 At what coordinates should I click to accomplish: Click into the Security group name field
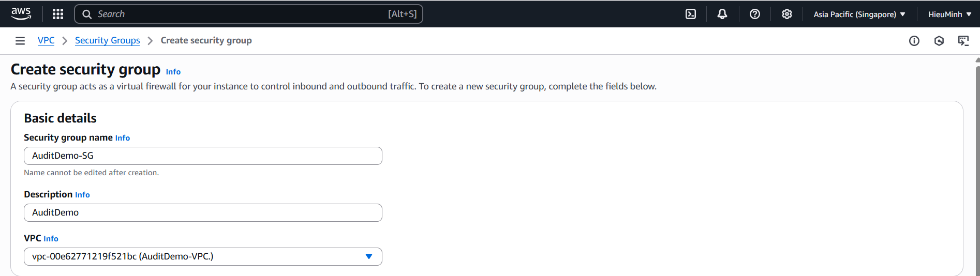click(x=203, y=156)
